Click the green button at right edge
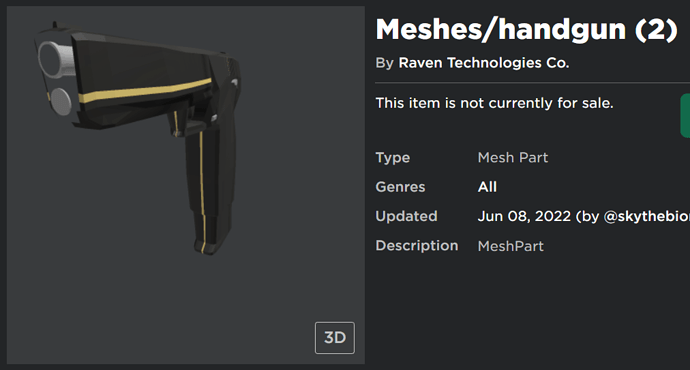The image size is (690, 370). tap(685, 115)
